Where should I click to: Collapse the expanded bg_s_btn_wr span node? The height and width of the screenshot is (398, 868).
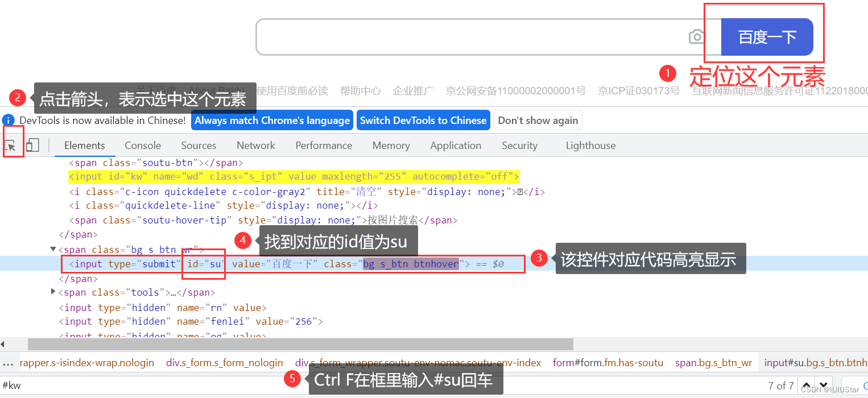click(53, 249)
